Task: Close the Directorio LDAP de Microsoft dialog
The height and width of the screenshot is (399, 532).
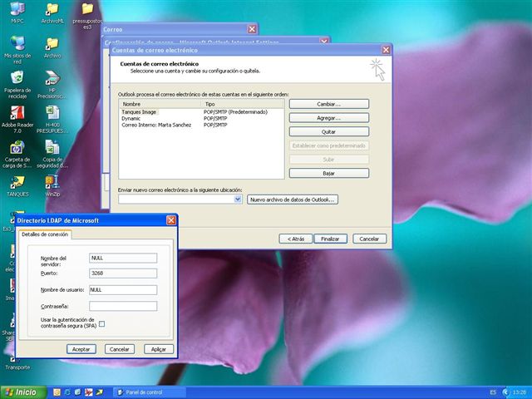Action: pyautogui.click(x=171, y=220)
